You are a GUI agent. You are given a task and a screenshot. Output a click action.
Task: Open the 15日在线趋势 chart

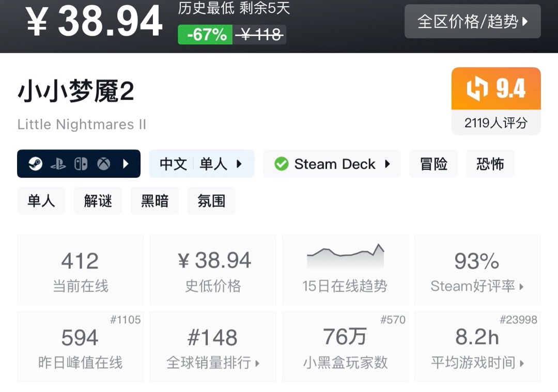pos(345,270)
